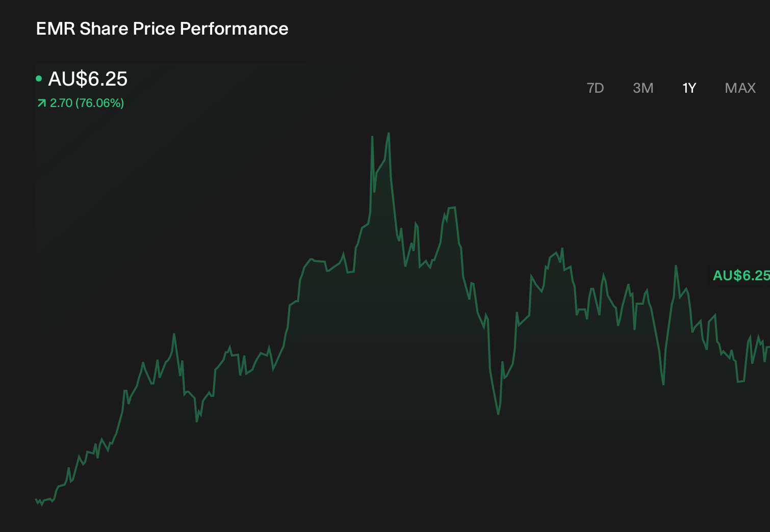Click the 2.70 (76.06%) change text
This screenshot has height=532, width=770.
click(x=87, y=103)
